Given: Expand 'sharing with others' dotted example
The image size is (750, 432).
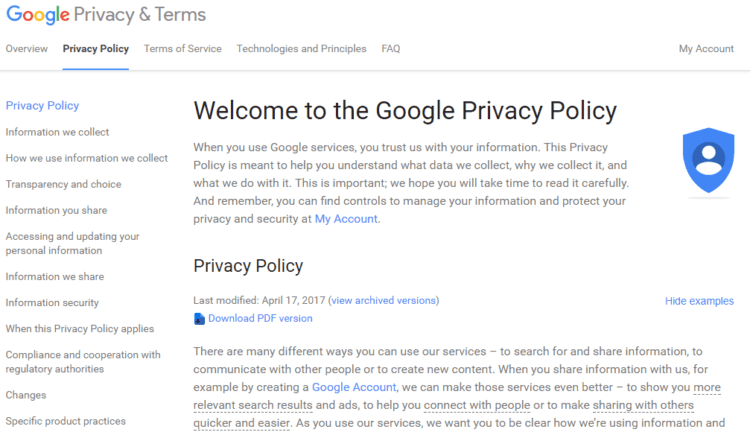Looking at the screenshot, I should click(x=643, y=405).
